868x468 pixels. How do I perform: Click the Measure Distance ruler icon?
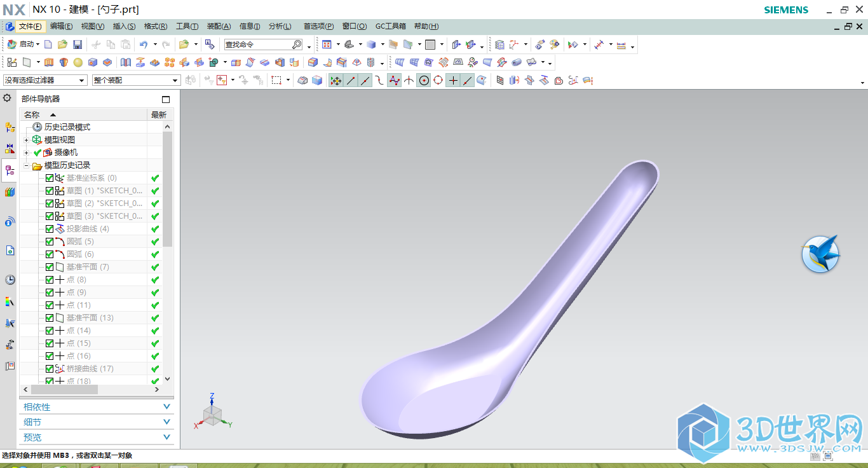coord(621,45)
